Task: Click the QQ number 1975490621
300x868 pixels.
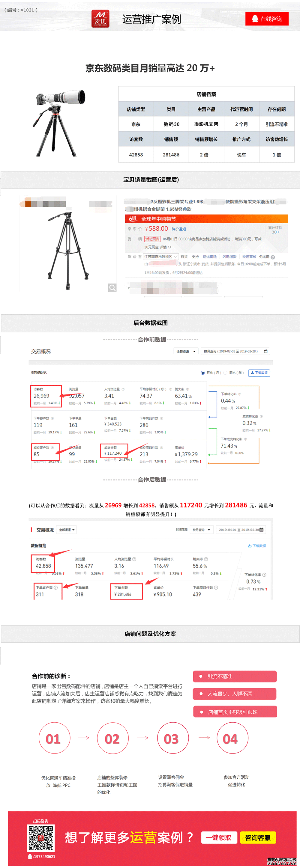Action: (x=44, y=857)
